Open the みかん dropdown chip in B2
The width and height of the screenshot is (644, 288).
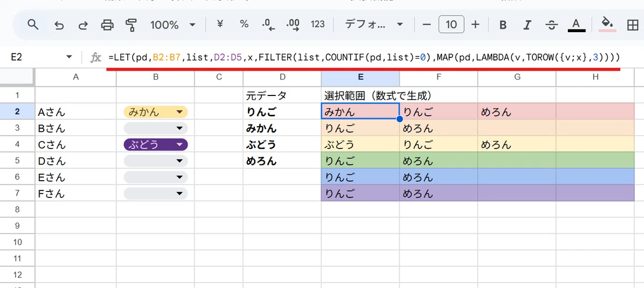pyautogui.click(x=156, y=112)
